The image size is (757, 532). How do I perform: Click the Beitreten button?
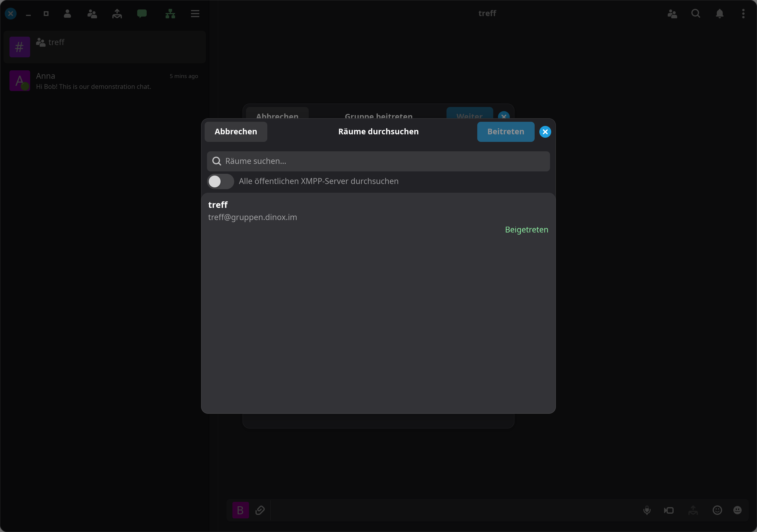[x=505, y=132]
